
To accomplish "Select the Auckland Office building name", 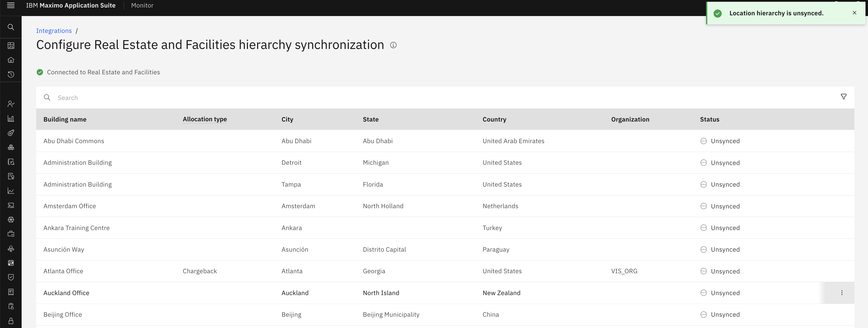I will click(66, 293).
